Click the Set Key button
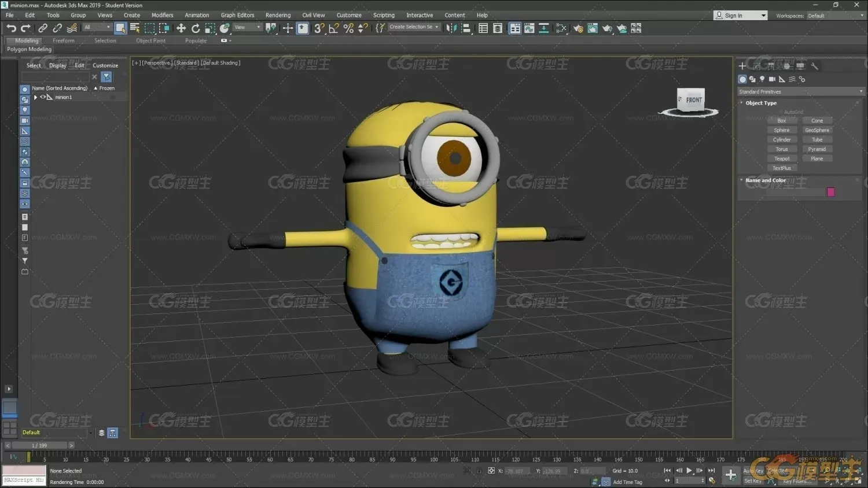This screenshot has height=488, width=868. click(753, 481)
